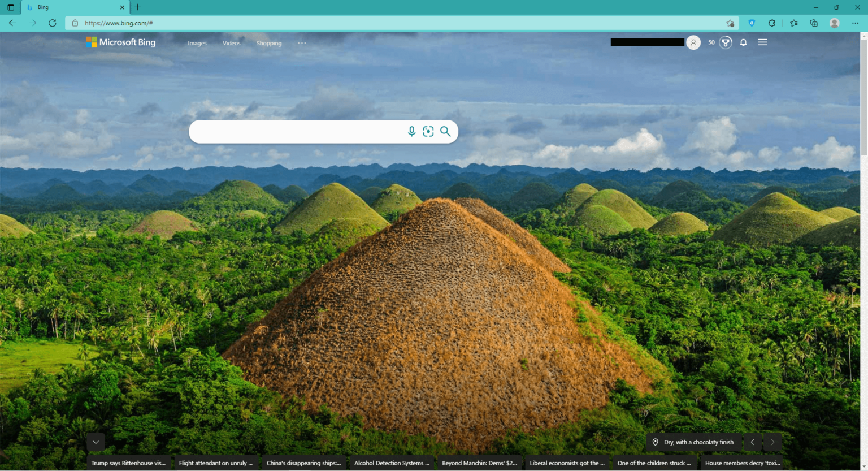Open Bing hamburger settings menu
Image resolution: width=868 pixels, height=471 pixels.
(762, 42)
